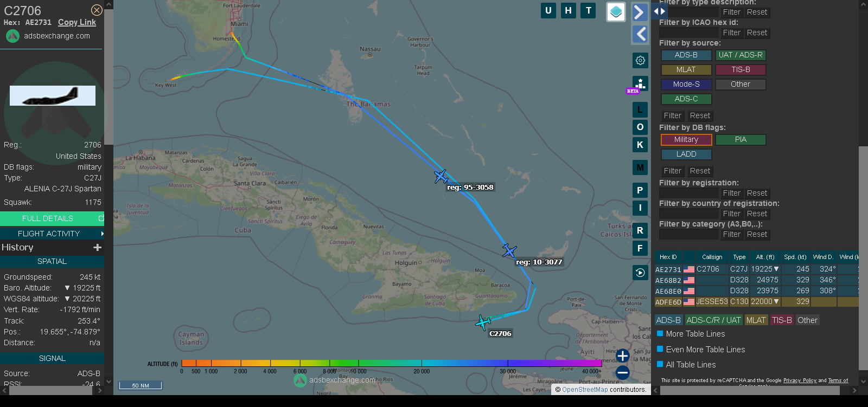This screenshot has width=868, height=407.
Task: Expand the History section with plus
Action: [98, 247]
